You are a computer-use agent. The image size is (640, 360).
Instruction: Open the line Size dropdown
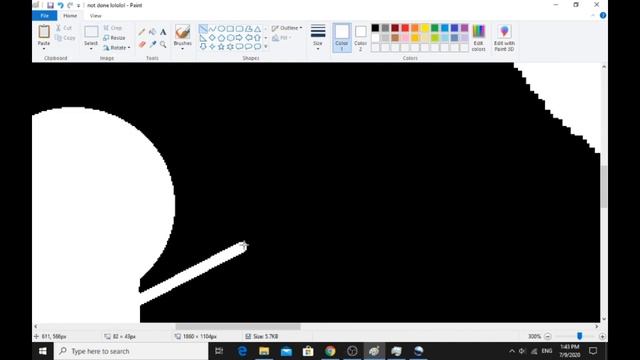pyautogui.click(x=318, y=38)
